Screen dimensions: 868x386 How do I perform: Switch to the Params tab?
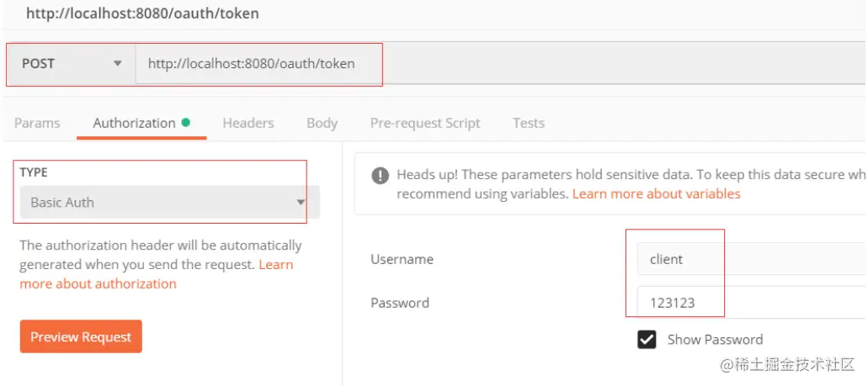37,123
